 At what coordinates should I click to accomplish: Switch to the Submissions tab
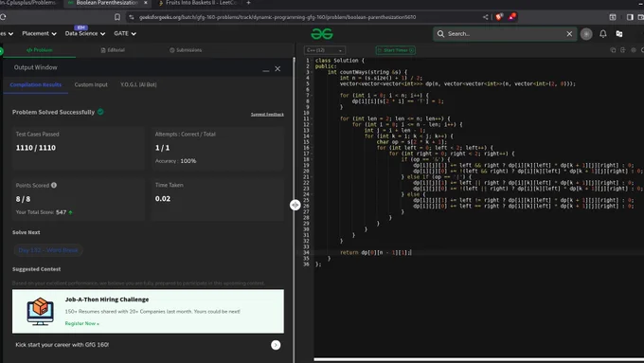point(186,50)
